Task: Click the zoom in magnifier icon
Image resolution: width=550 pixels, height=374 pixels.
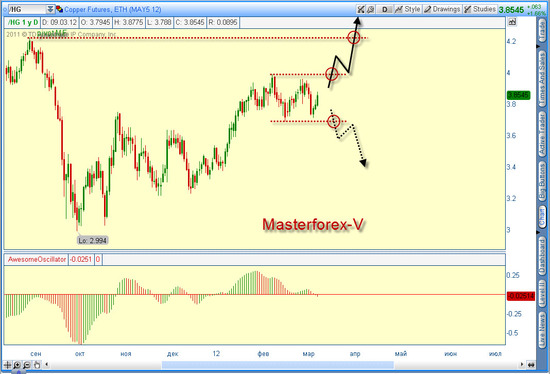Action: (x=17, y=365)
